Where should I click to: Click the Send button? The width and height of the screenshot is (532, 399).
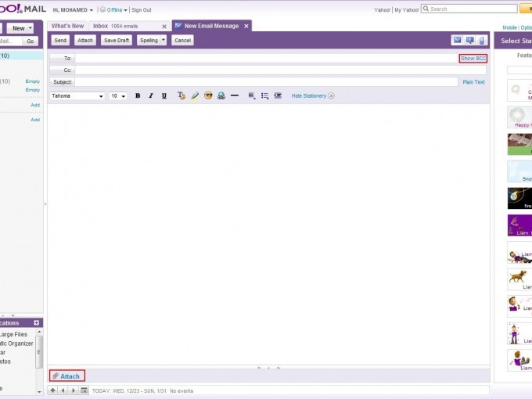[60, 40]
